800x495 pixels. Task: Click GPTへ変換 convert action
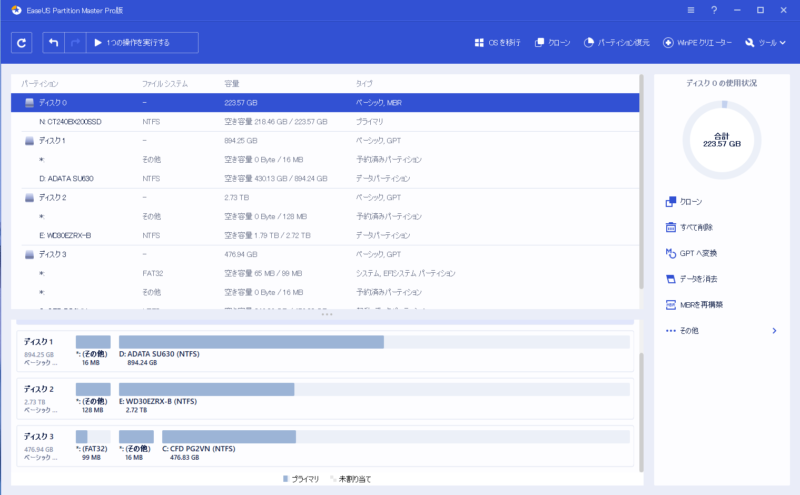pyautogui.click(x=698, y=253)
